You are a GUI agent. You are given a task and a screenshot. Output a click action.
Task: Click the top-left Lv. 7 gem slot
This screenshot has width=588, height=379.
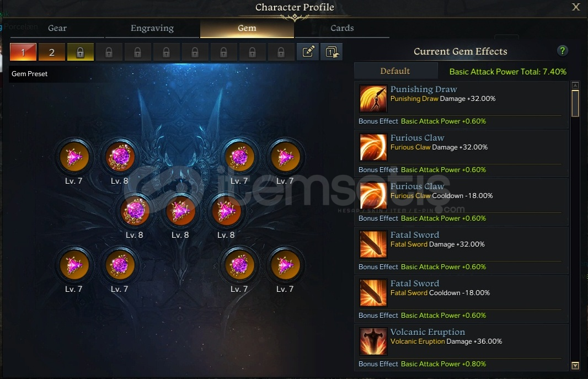[x=74, y=157]
